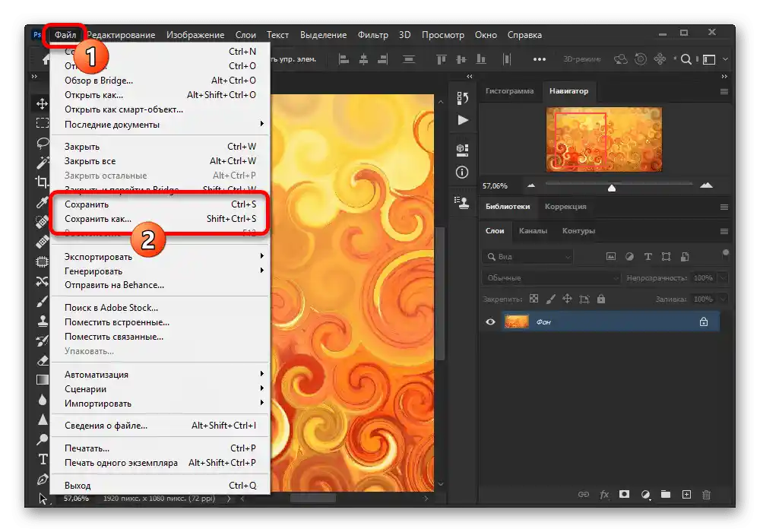Click the navigator zoom-in large mountains button
Viewport: 760px width, 532px height.
click(x=707, y=185)
